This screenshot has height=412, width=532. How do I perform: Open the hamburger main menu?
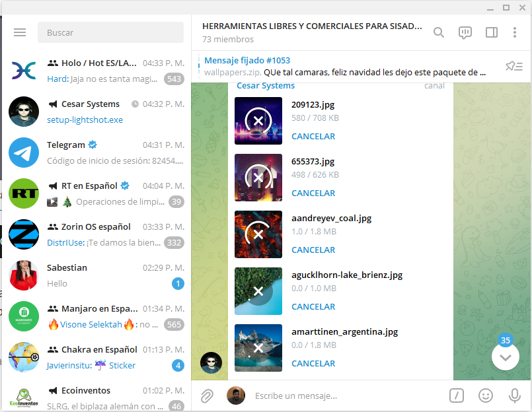click(x=20, y=32)
